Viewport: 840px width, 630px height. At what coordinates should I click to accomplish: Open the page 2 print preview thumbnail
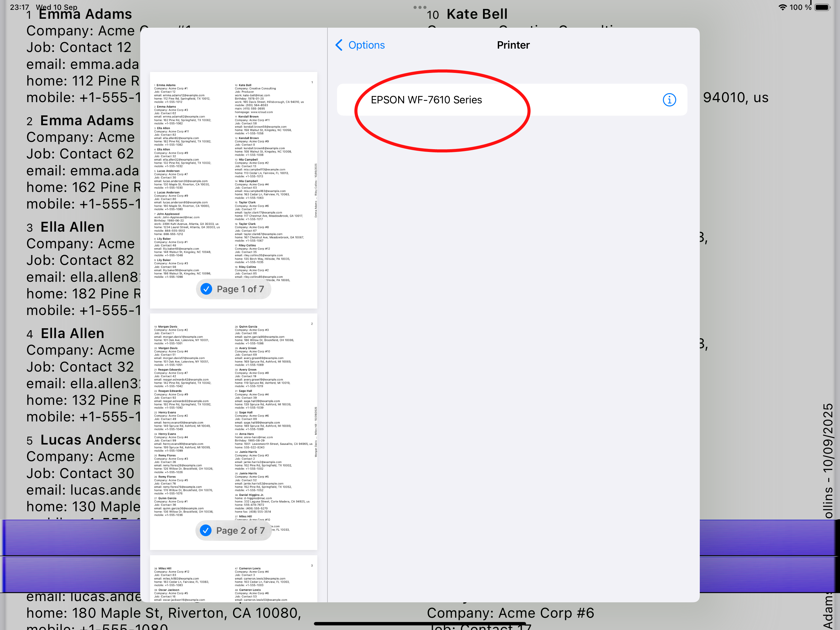(x=234, y=432)
